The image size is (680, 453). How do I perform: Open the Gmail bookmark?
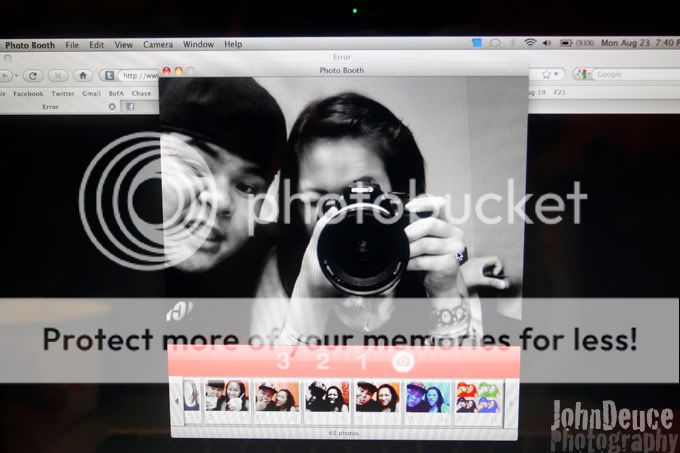click(x=92, y=93)
